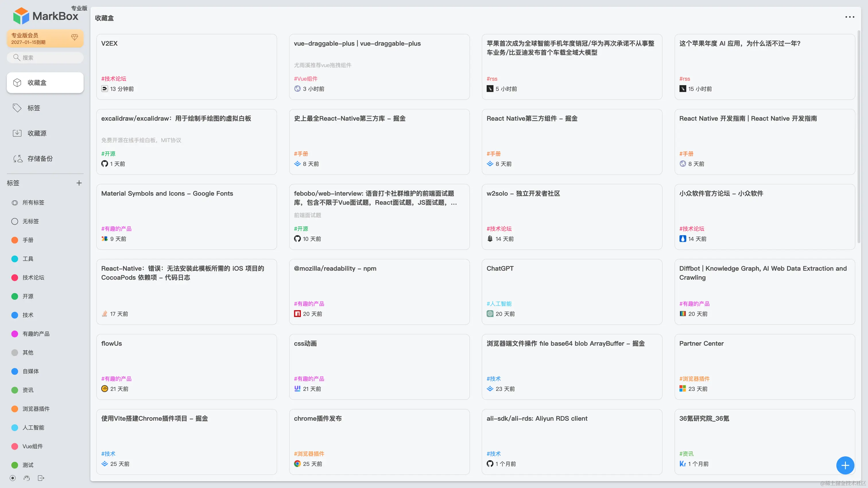Screen dimensions: 868x488
Task: Filter by the magenta 有趣的产品 tag
Action: [36, 334]
